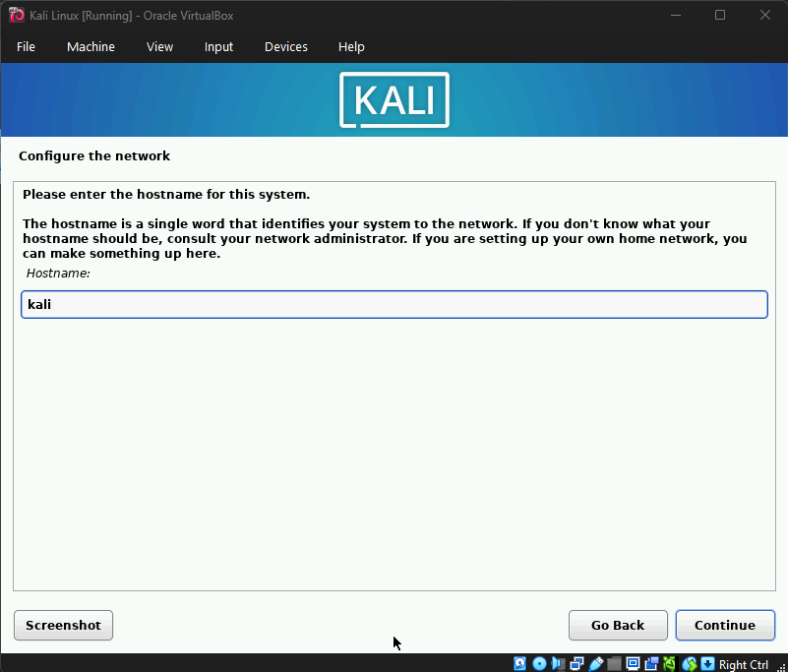
Task: Click the hard disk activity status icon
Action: (519, 664)
